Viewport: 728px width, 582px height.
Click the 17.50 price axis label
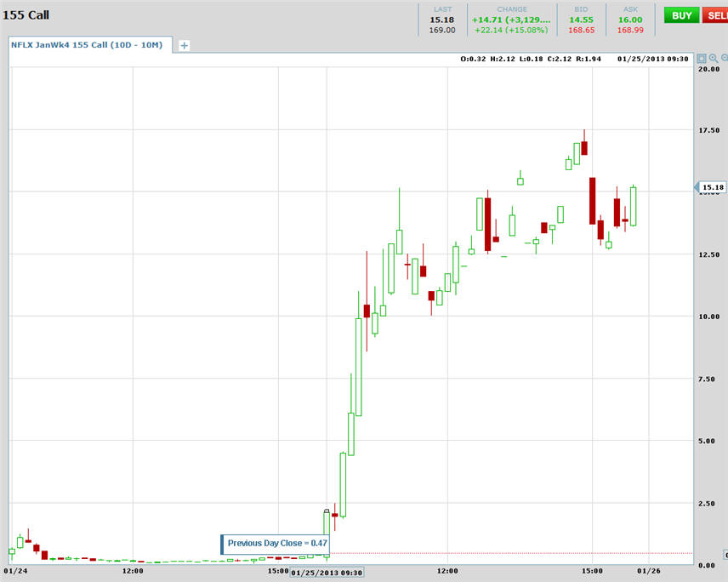click(x=709, y=130)
